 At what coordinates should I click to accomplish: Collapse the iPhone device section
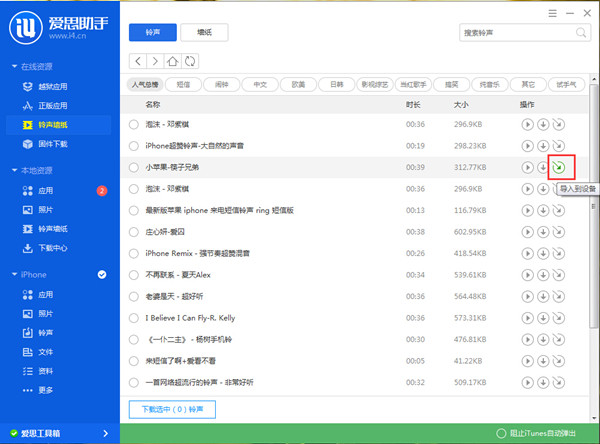(13, 274)
